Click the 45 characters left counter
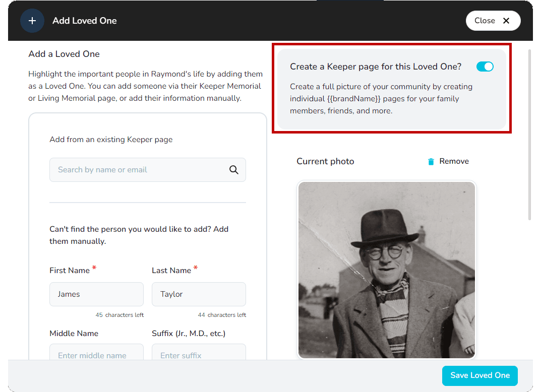The height and width of the screenshot is (392, 540). 119,314
